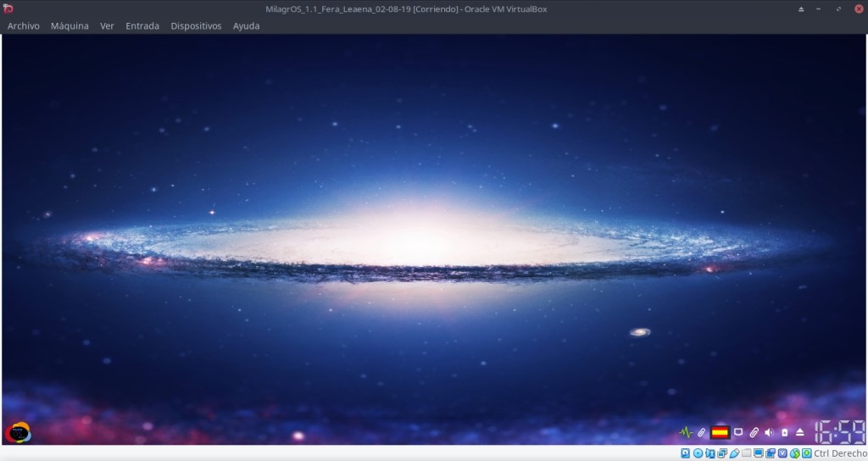Image resolution: width=868 pixels, height=461 pixels.
Task: Click the Spain flag keyboard layout indicator
Action: coord(720,432)
